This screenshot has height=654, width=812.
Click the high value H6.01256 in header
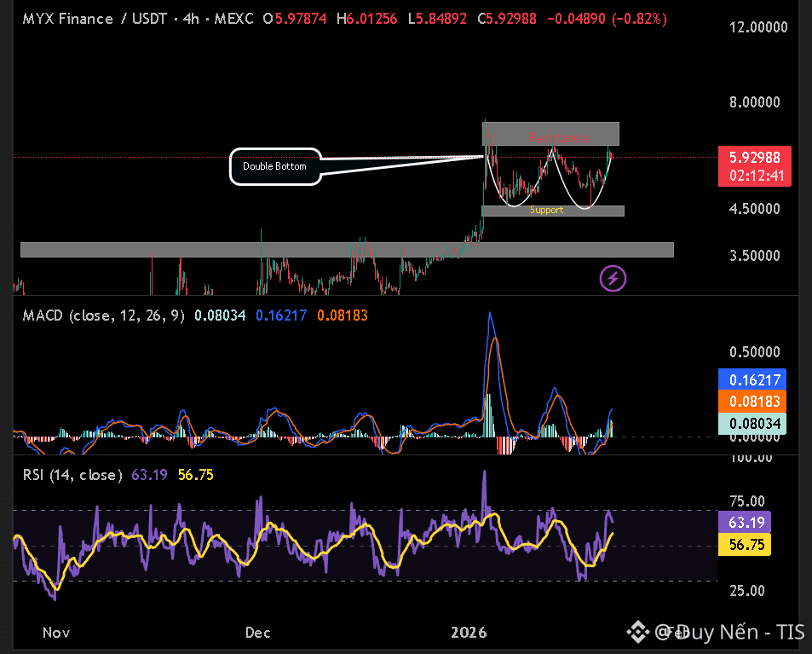pyautogui.click(x=366, y=19)
